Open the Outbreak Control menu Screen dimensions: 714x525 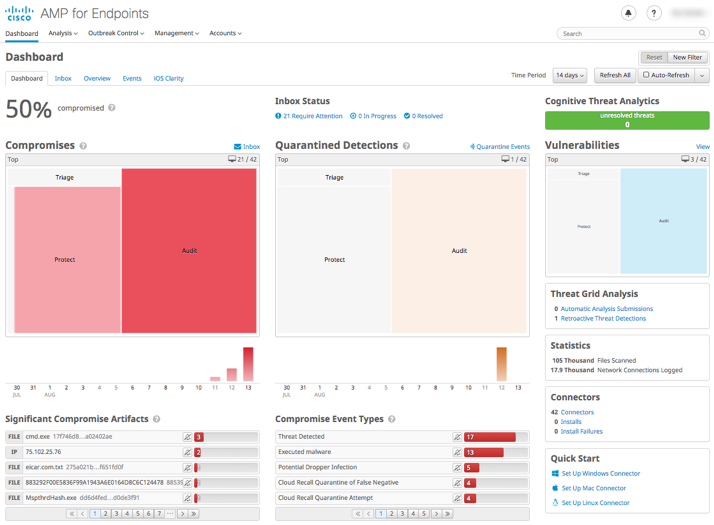click(116, 33)
